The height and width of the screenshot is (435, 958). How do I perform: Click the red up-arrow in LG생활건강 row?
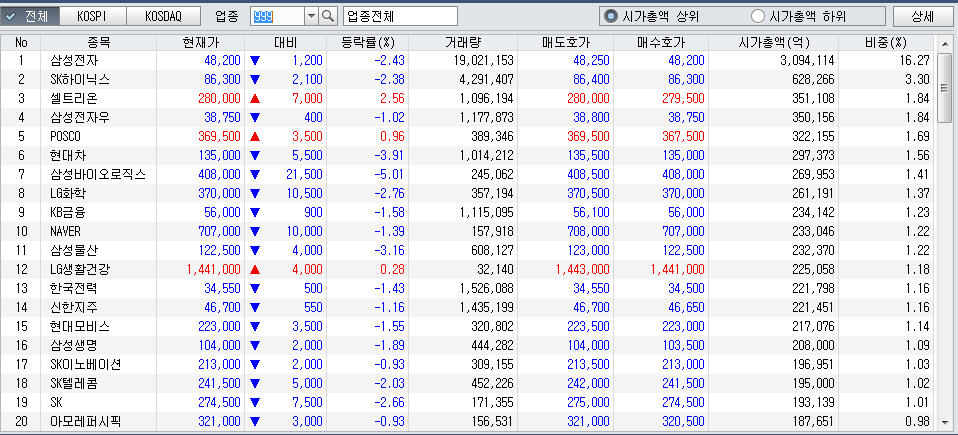[255, 269]
